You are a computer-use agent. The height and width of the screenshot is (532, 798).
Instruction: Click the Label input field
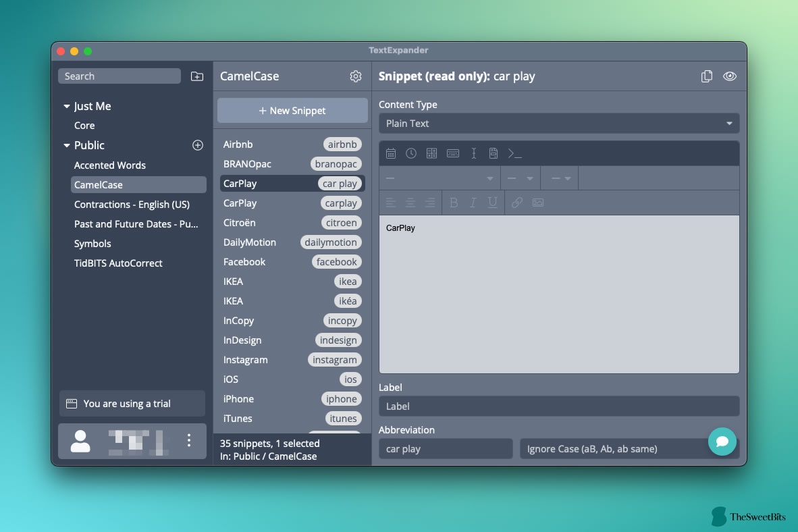(x=559, y=406)
